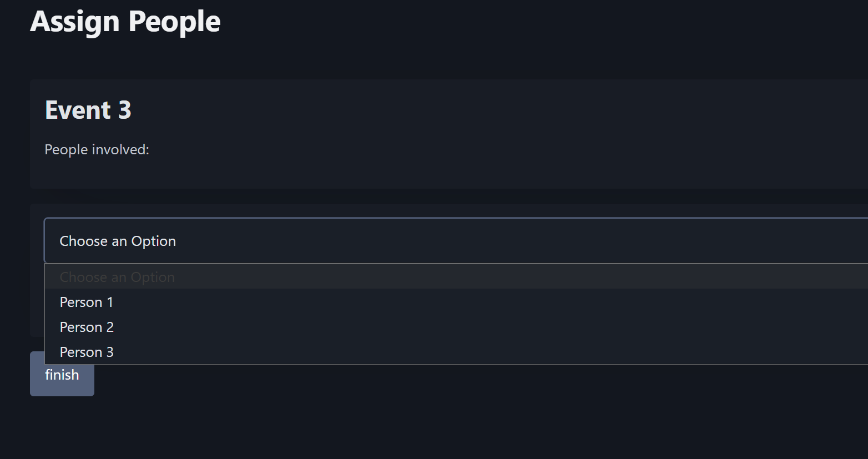Viewport: 868px width, 459px height.
Task: Highlight Person 2 in the options list
Action: pyautogui.click(x=86, y=326)
